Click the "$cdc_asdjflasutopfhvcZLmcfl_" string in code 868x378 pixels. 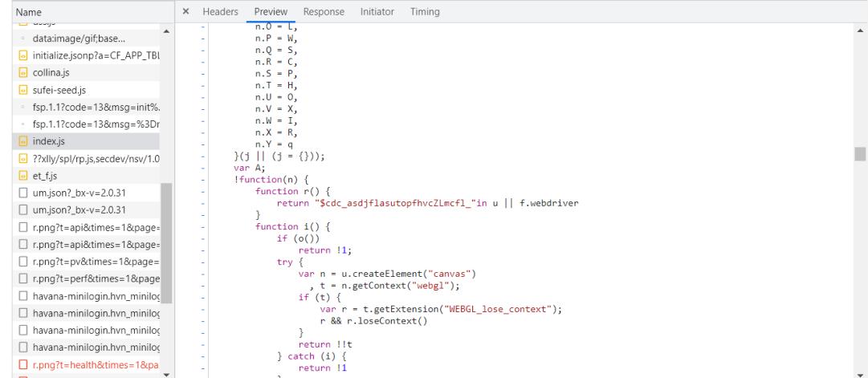click(x=394, y=202)
